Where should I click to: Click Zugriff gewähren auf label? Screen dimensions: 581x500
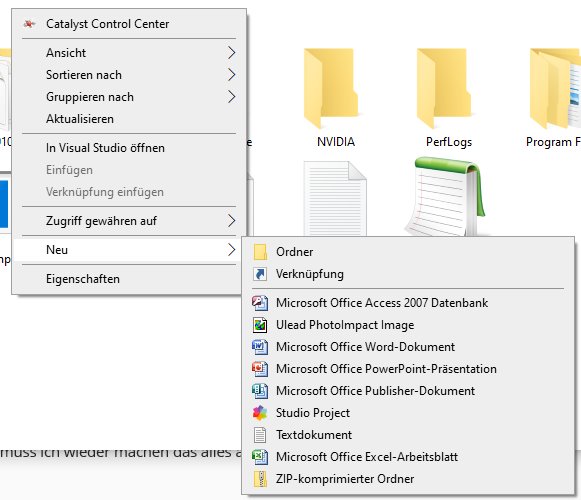[x=101, y=221]
